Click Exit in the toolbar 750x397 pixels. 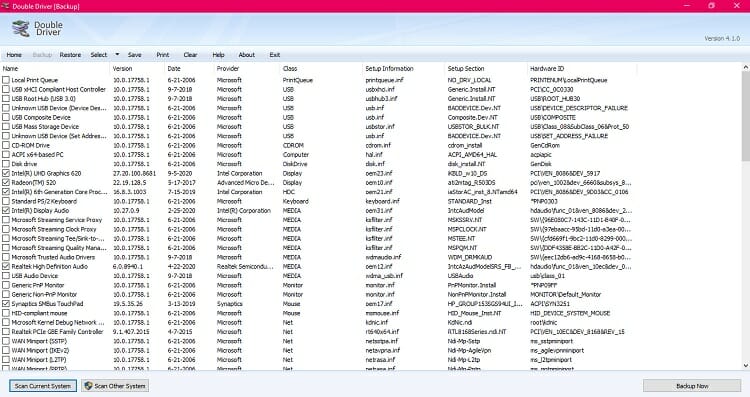pos(275,55)
